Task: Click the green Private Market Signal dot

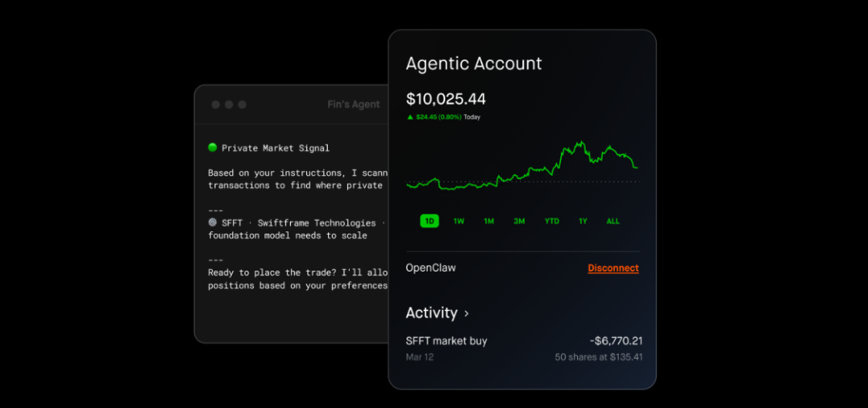Action: tap(212, 148)
